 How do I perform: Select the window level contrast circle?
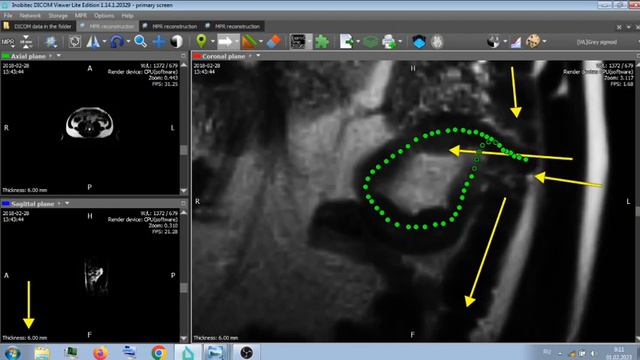(176, 42)
